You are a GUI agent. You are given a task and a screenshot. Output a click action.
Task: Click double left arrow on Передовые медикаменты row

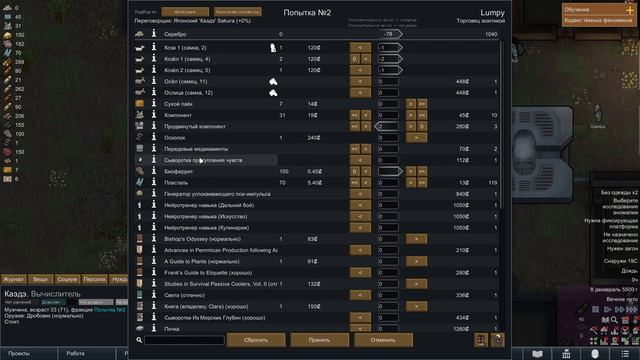[x=354, y=149]
